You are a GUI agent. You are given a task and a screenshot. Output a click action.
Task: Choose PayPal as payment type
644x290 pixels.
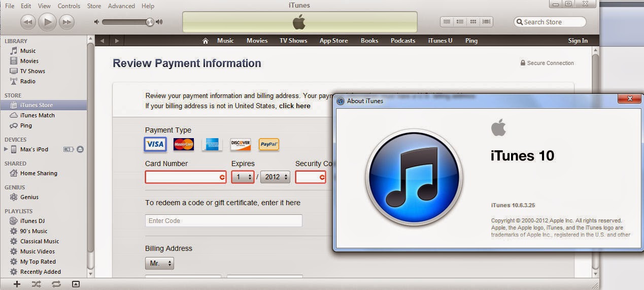[x=269, y=144]
